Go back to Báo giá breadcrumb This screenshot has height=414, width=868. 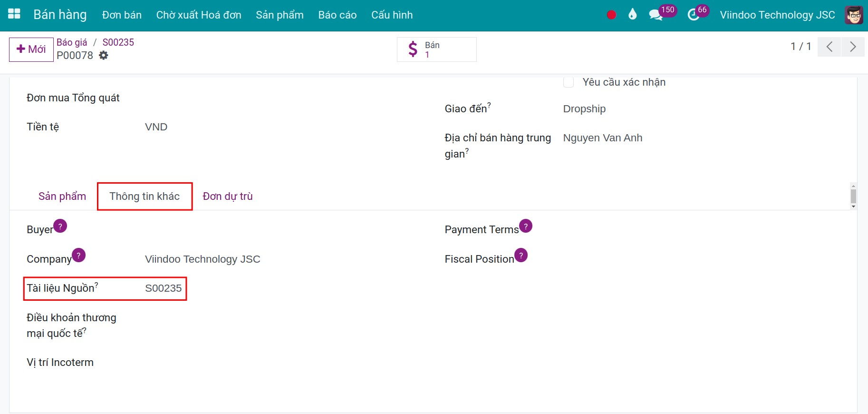tap(72, 42)
